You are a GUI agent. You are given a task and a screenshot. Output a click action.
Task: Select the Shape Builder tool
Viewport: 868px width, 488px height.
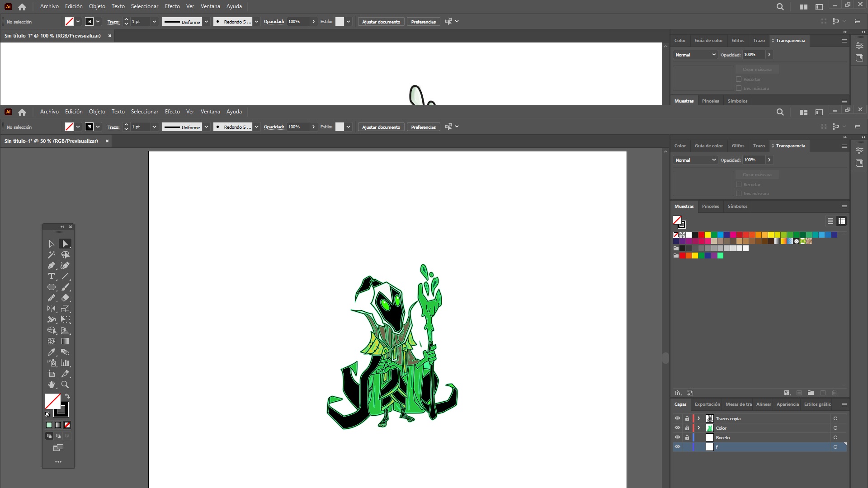(52, 331)
